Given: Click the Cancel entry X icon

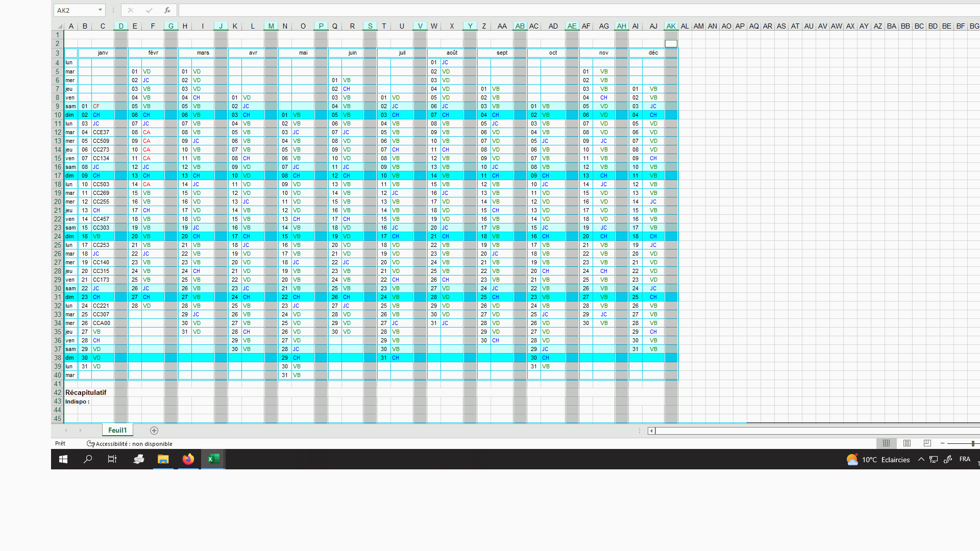Looking at the screenshot, I should click(x=131, y=10).
